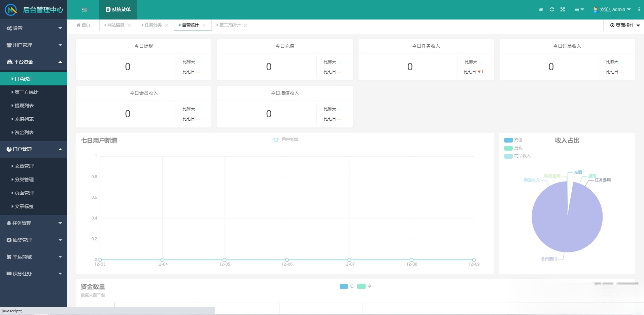Click the home icon in the top toolbar
Image resolution: width=644 pixels, height=315 pixels.
click(541, 9)
